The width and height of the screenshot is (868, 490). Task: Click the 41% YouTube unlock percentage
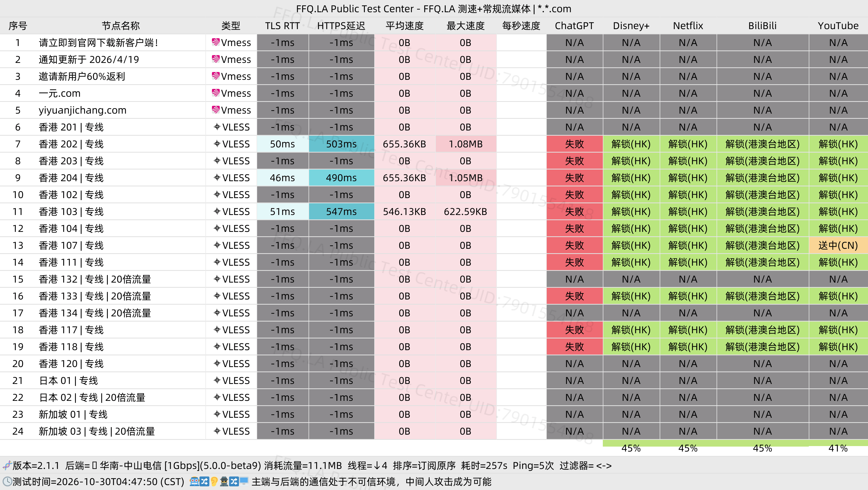(838, 448)
